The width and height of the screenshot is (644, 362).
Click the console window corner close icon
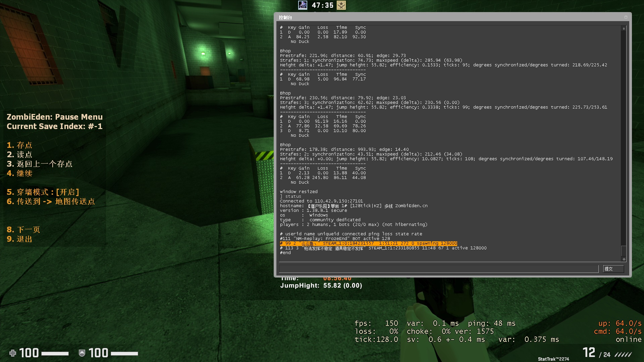click(x=626, y=17)
